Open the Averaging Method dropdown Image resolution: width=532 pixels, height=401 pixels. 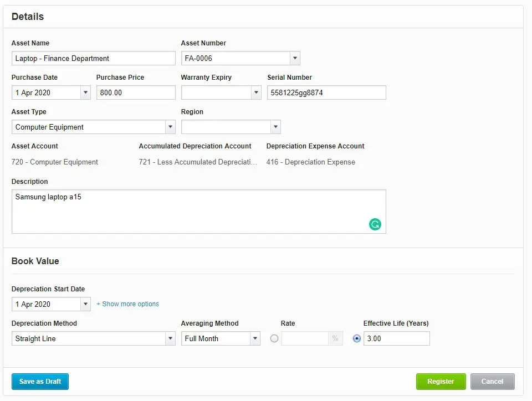pos(255,338)
